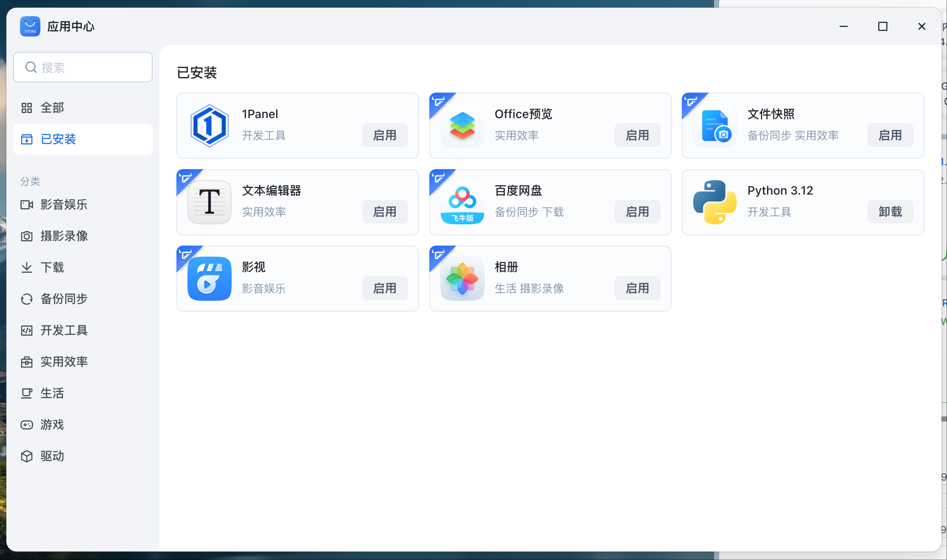Click the 1Panel app icon

209,126
